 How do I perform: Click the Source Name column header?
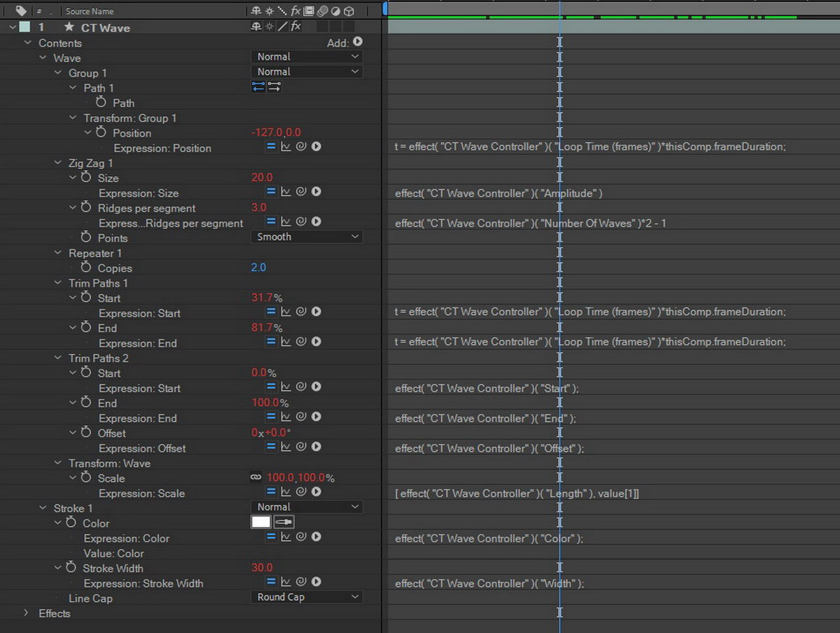[90, 11]
